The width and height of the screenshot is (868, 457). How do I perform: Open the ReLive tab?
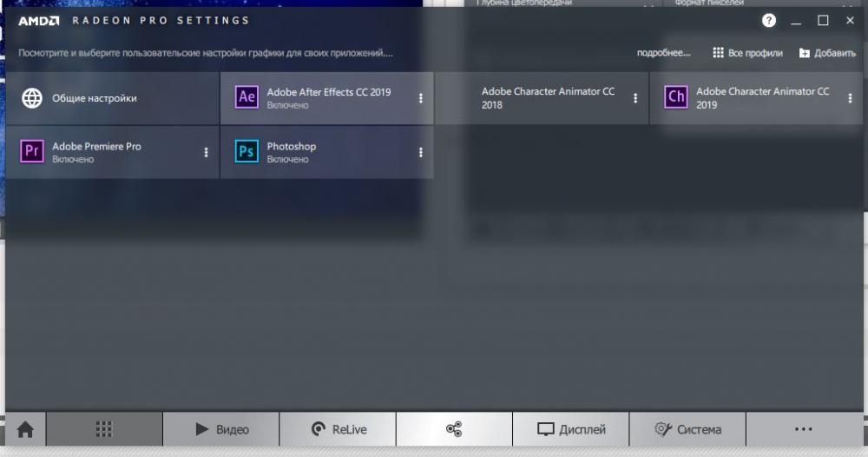339,429
